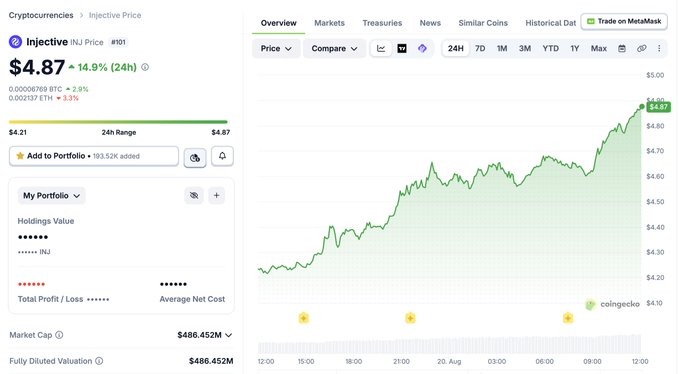Click the info icon next to Market Cap

(x=59, y=335)
